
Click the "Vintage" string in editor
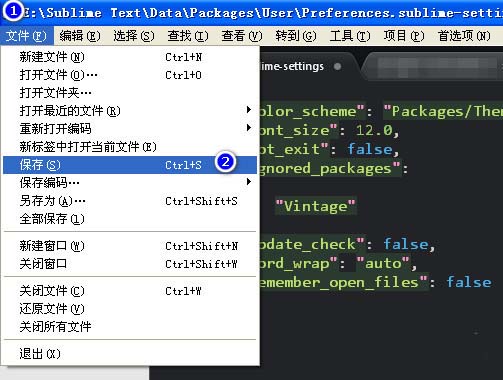pyautogui.click(x=316, y=206)
